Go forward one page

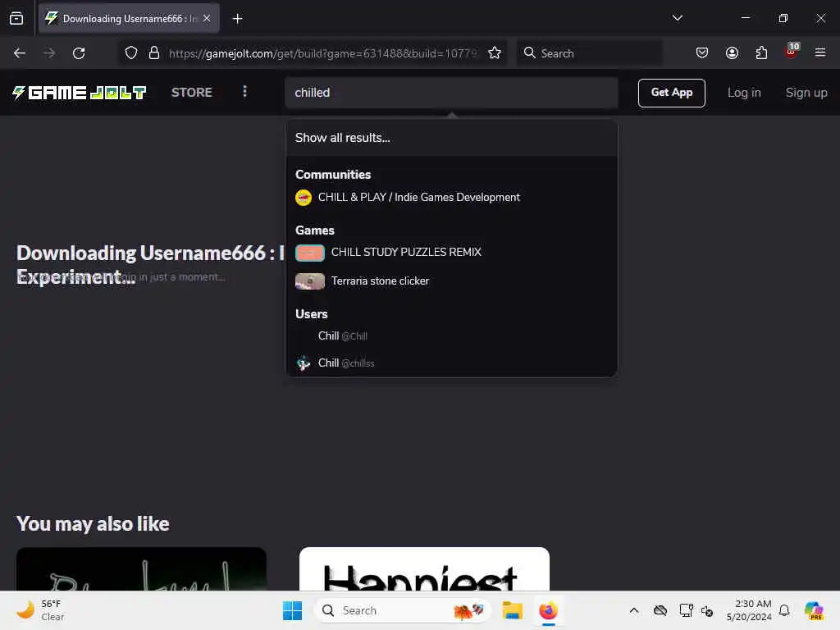[x=49, y=53]
